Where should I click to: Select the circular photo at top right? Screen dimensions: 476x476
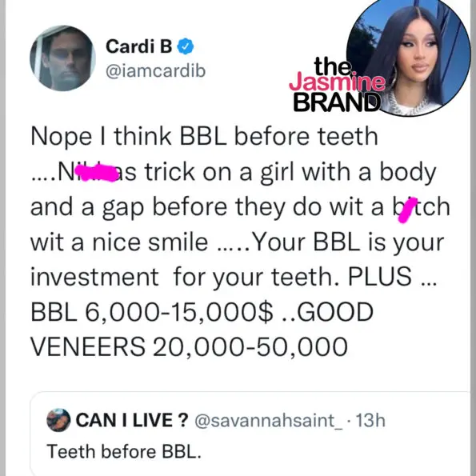pyautogui.click(x=409, y=55)
